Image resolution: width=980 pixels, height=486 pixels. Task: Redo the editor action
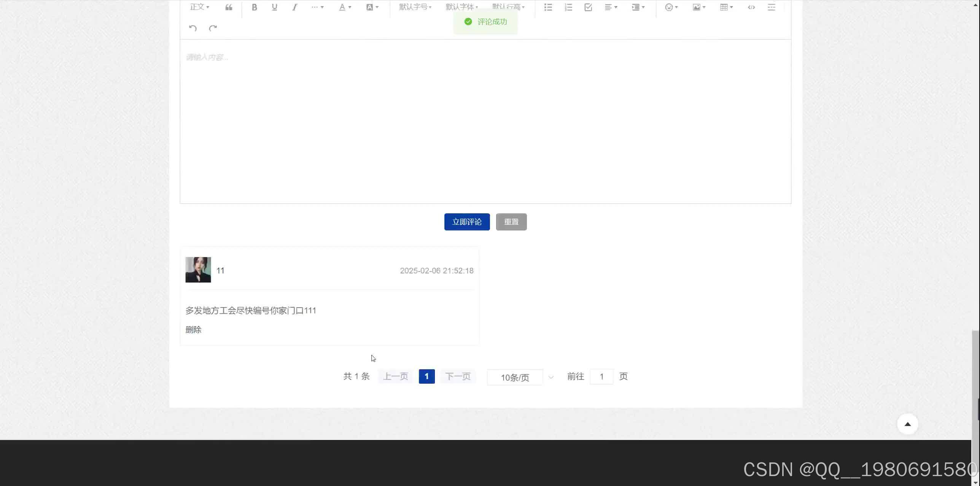click(x=213, y=28)
